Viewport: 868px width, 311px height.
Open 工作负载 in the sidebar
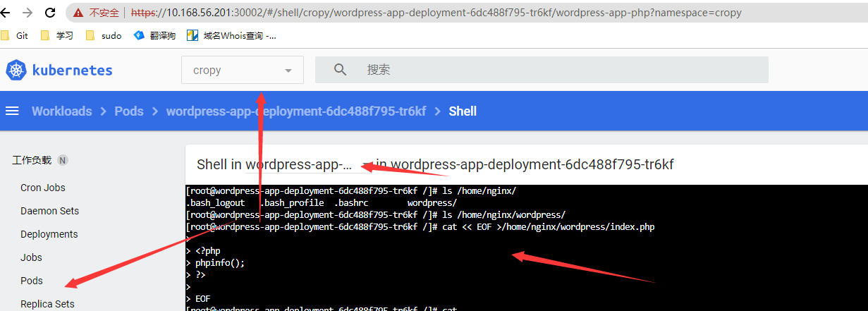(32, 160)
